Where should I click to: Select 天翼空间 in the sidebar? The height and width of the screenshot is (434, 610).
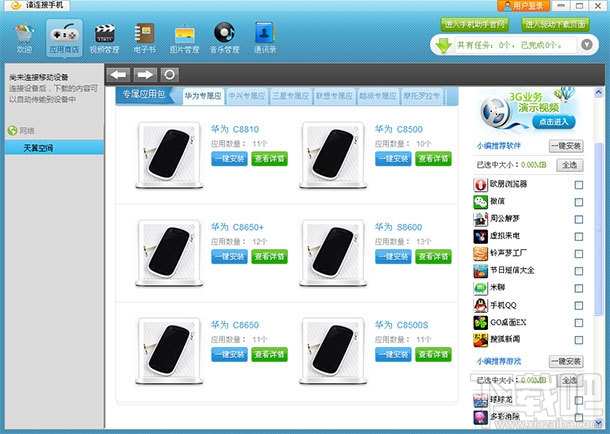(54, 148)
